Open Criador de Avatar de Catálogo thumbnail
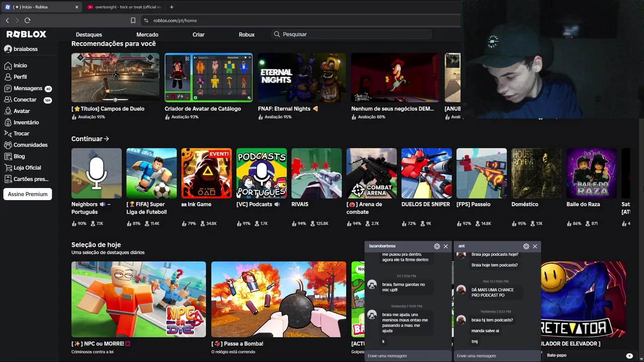 click(208, 77)
